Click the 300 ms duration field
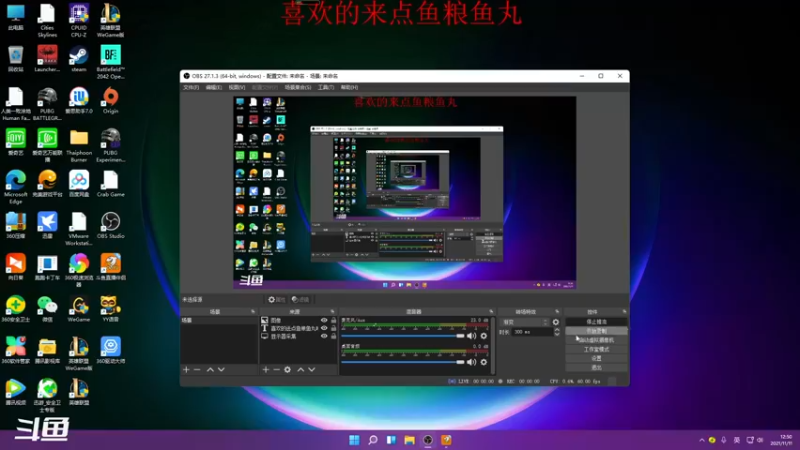 (x=532, y=332)
